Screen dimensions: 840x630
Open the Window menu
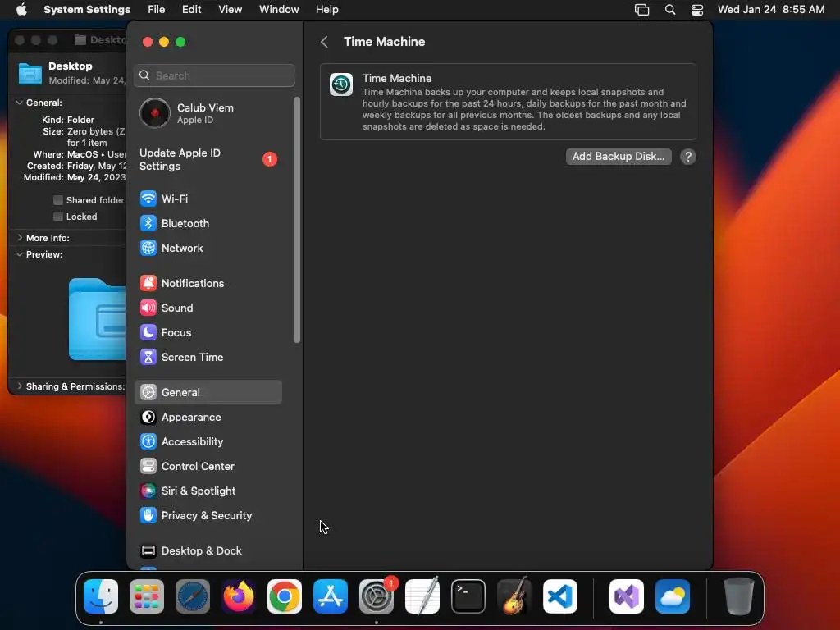click(x=279, y=10)
